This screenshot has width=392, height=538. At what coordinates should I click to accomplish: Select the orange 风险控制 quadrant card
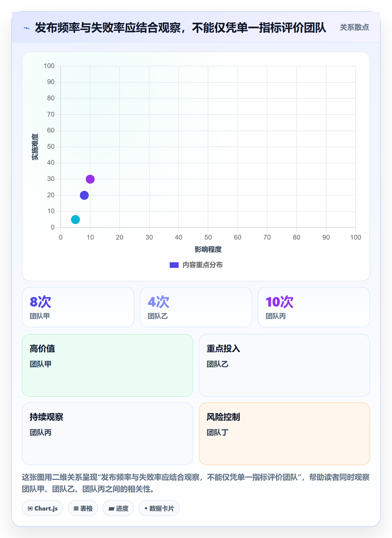[284, 434]
